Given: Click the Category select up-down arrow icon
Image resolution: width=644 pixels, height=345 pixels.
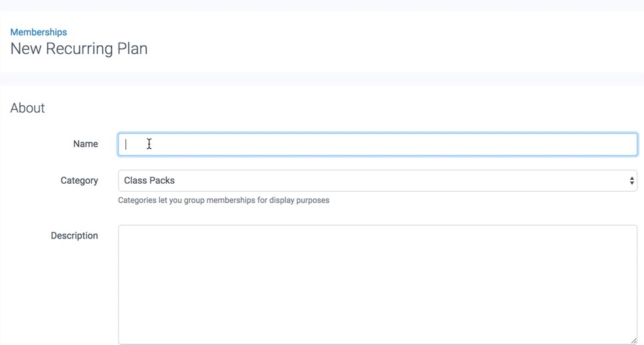Looking at the screenshot, I should (x=631, y=180).
